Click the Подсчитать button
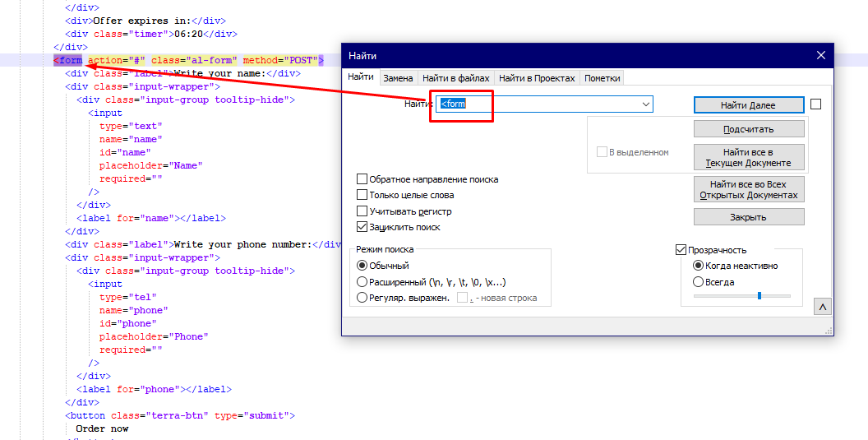The width and height of the screenshot is (868, 440). click(748, 129)
